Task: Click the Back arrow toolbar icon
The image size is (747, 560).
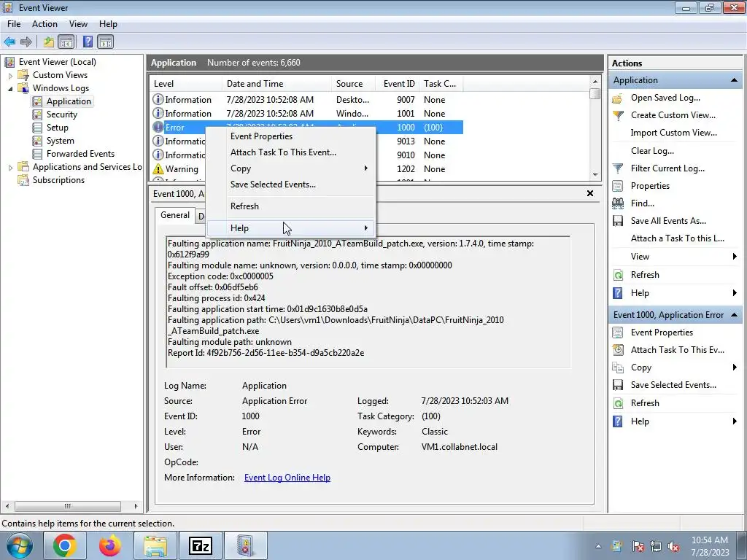Action: (9, 42)
